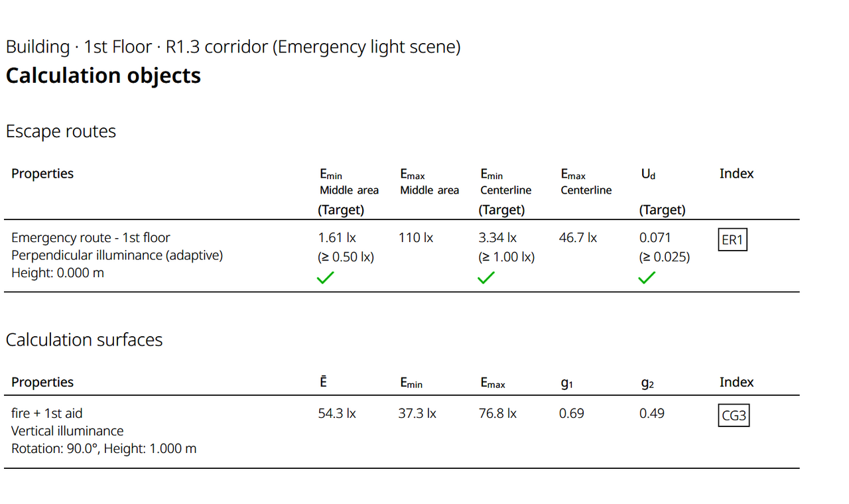Viewport: 849px width, 504px height.
Task: Click the green checkmark under Centerline Emin target
Action: (x=486, y=278)
